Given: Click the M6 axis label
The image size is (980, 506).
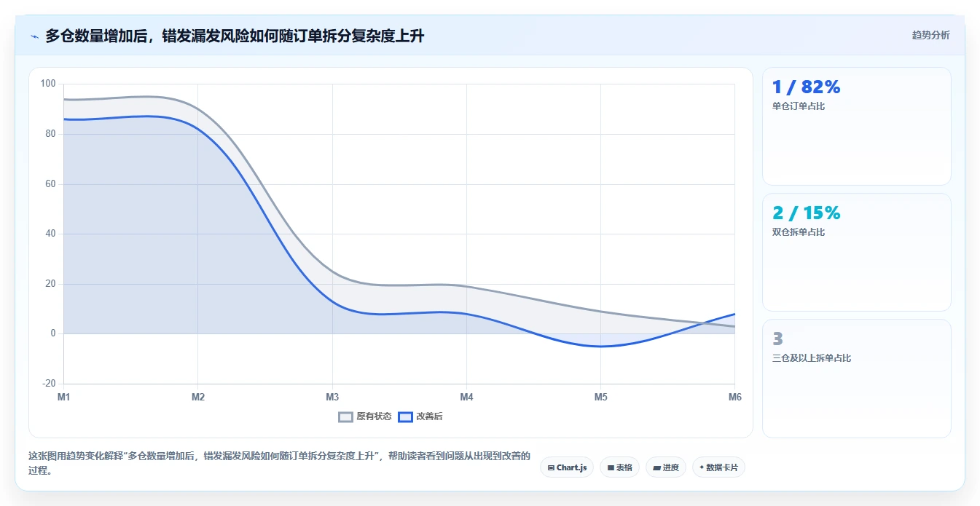Looking at the screenshot, I should tap(734, 397).
